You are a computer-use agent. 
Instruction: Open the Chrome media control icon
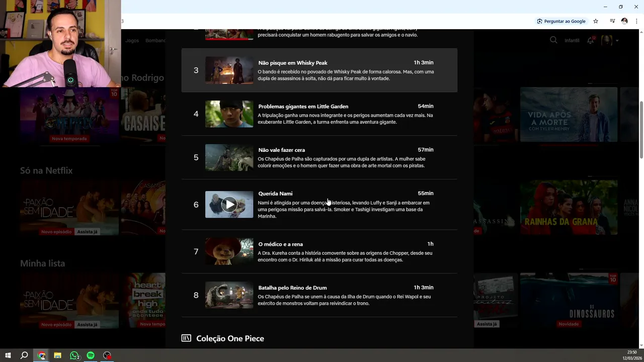tap(612, 21)
